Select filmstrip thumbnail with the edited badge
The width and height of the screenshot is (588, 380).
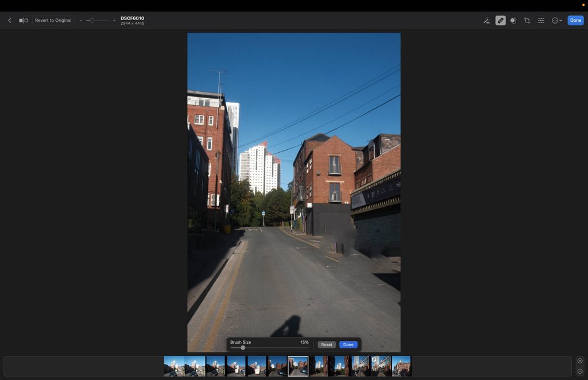(381, 366)
